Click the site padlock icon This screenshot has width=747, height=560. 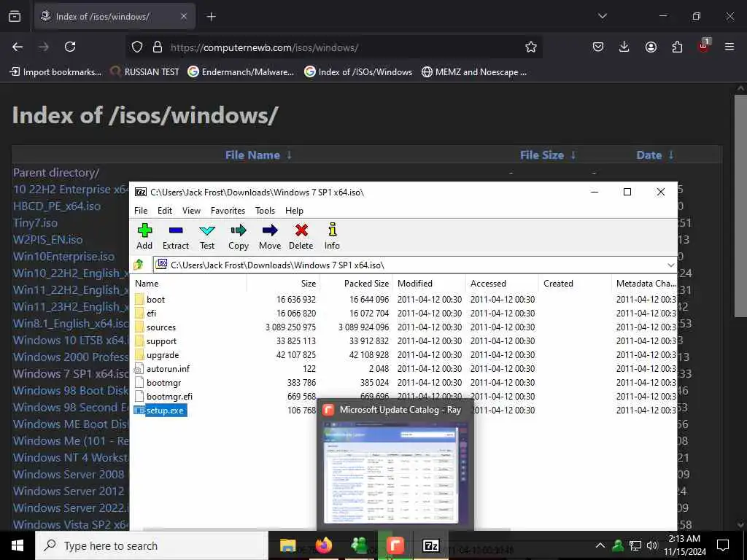point(158,47)
